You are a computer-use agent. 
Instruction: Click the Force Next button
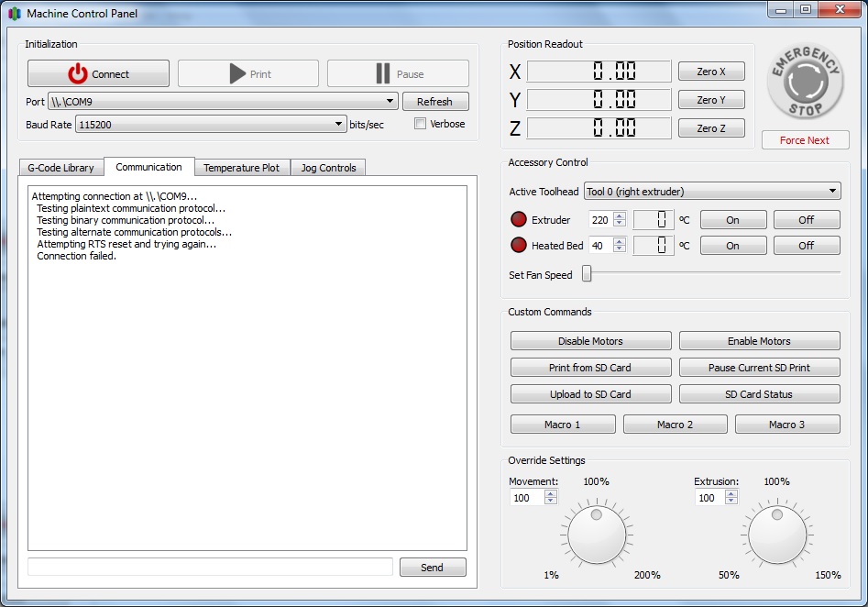tap(805, 140)
